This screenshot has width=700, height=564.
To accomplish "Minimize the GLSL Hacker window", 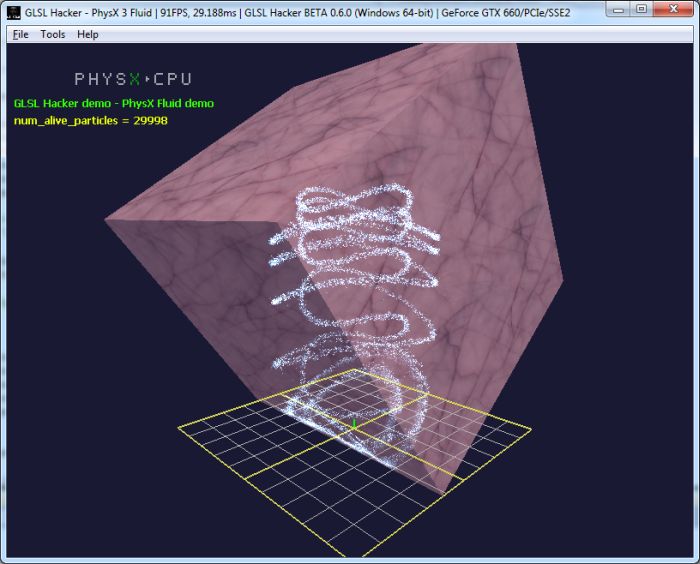I will (618, 9).
